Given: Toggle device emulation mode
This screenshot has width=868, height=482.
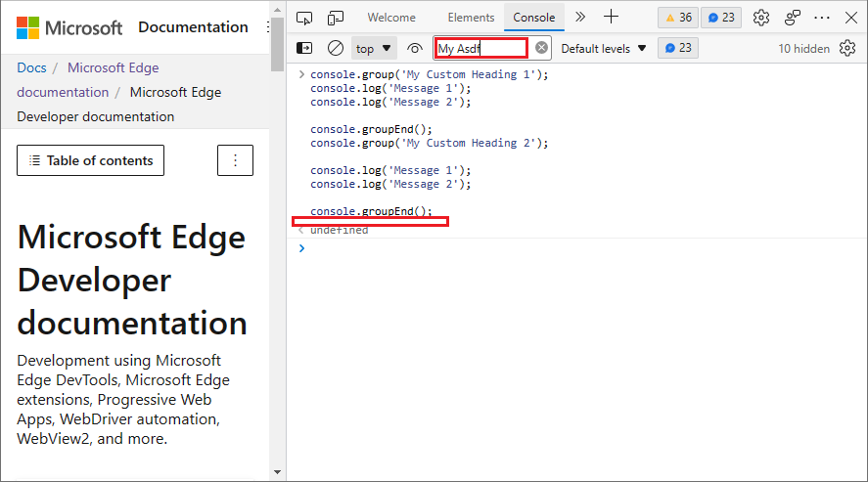Looking at the screenshot, I should [x=336, y=18].
